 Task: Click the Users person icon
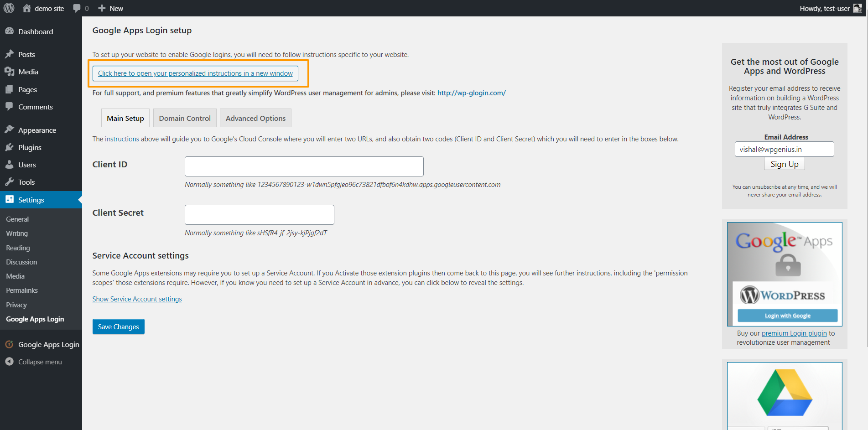10,165
